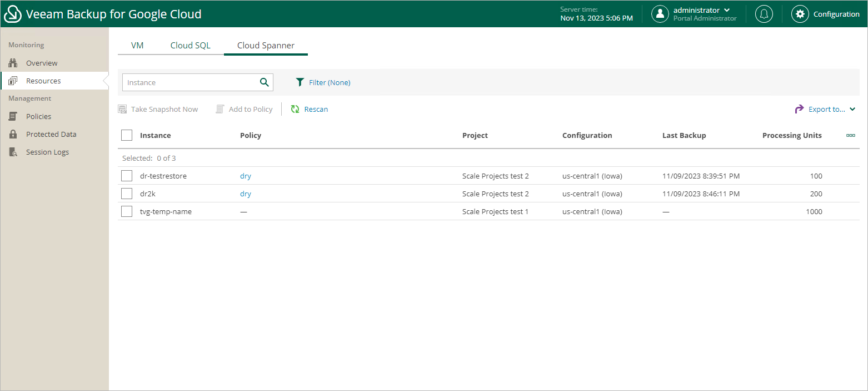Click the Overview binoculars icon

pos(14,63)
